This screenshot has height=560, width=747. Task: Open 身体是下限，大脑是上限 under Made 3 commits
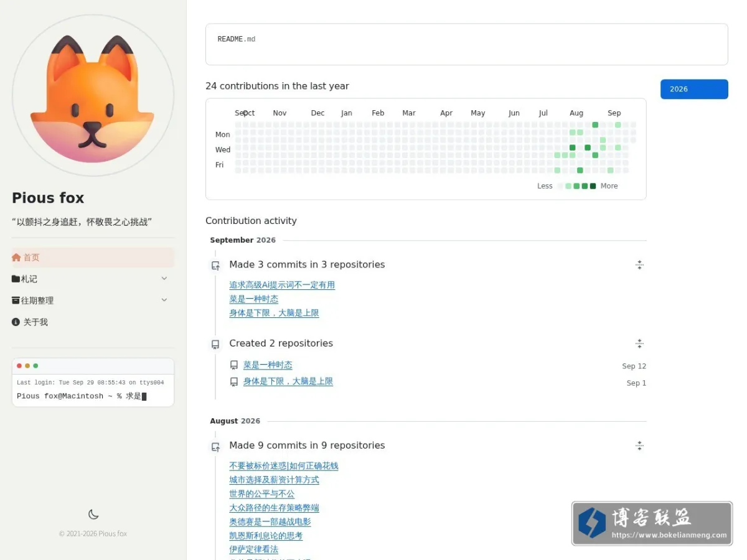click(x=274, y=313)
